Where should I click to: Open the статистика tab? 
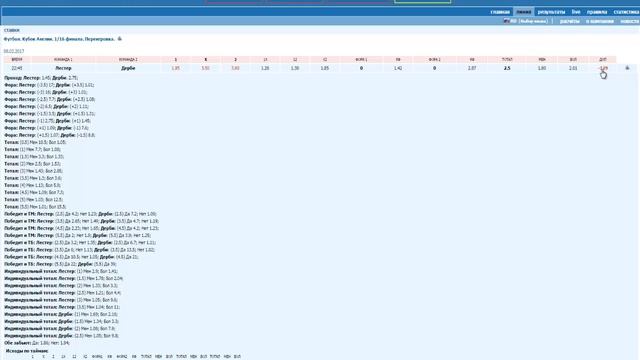pos(626,12)
